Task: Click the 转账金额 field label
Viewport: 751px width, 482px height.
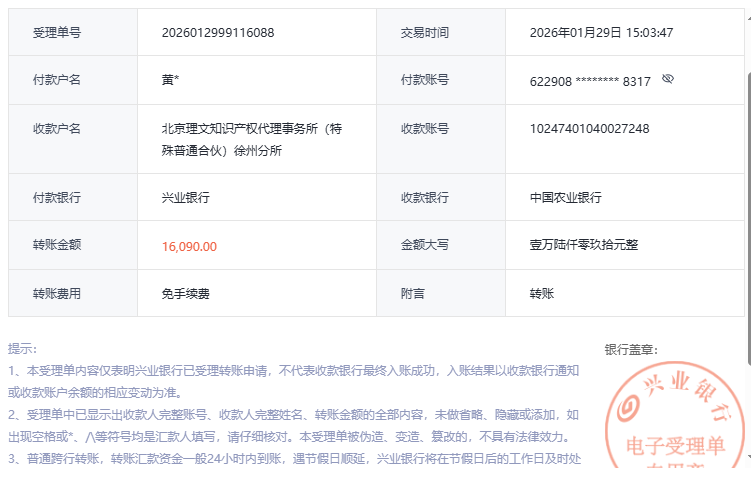Action: click(57, 245)
